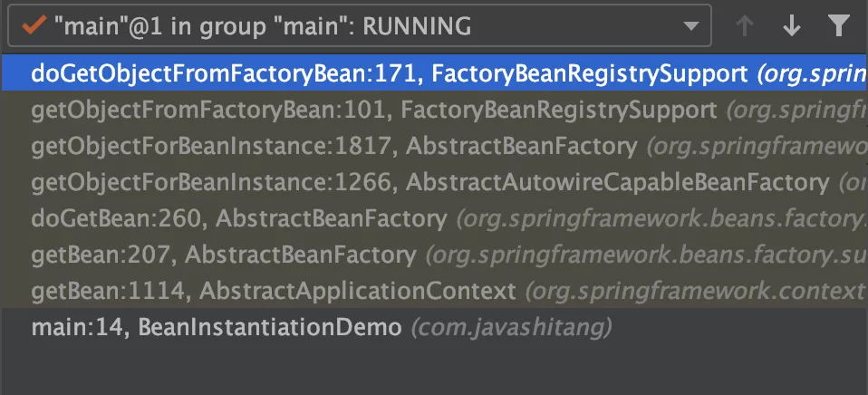The width and height of the screenshot is (868, 395).
Task: Click package text on the getBean:207 row
Action: [644, 255]
